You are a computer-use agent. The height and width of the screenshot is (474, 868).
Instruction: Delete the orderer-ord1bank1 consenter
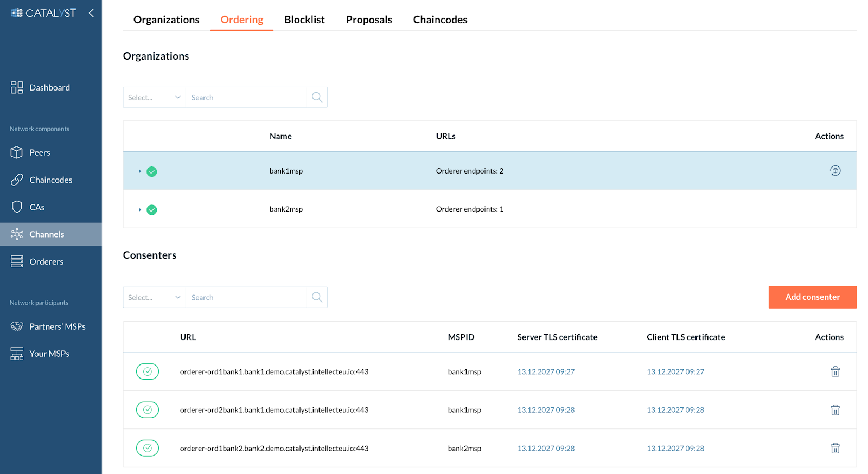pyautogui.click(x=835, y=371)
